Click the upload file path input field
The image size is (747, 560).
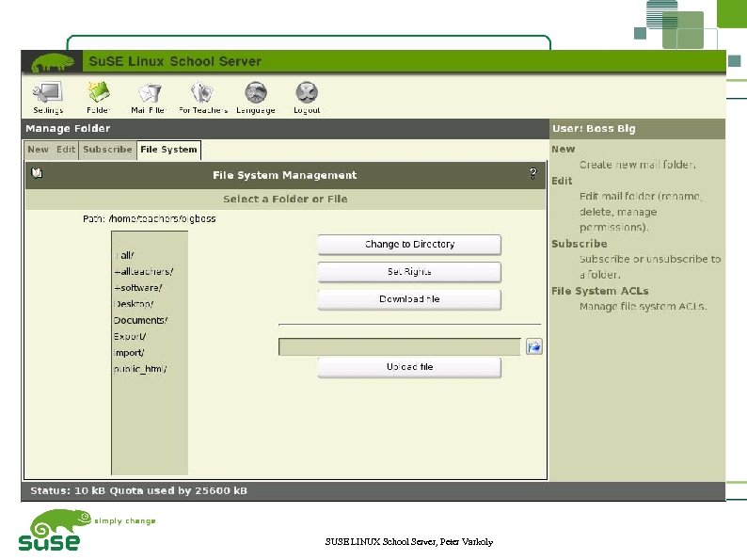(x=399, y=346)
